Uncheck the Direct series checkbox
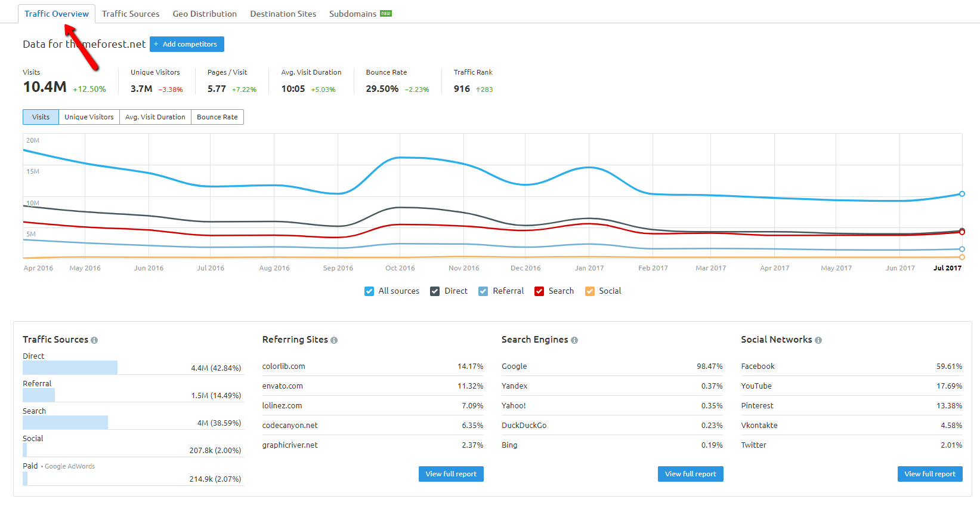 click(x=435, y=291)
